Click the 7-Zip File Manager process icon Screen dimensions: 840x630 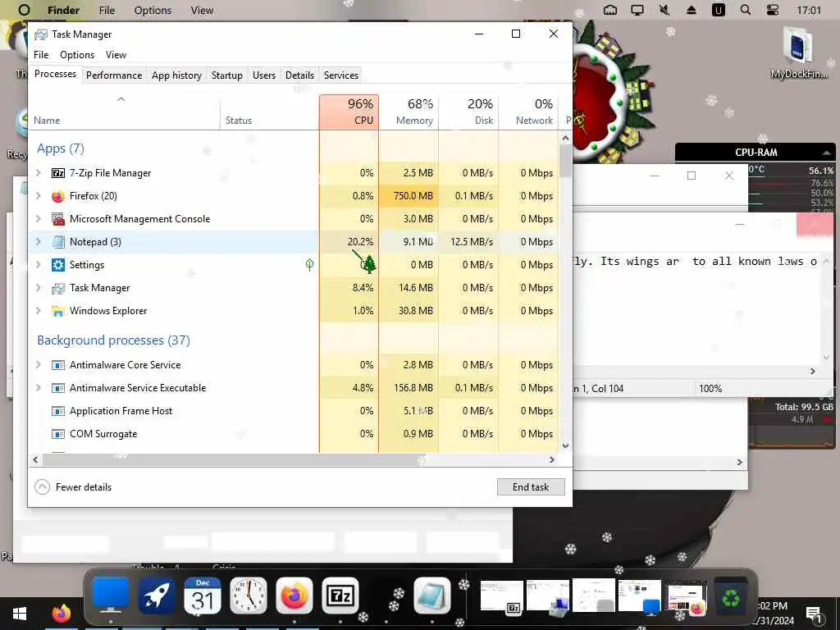[58, 173]
